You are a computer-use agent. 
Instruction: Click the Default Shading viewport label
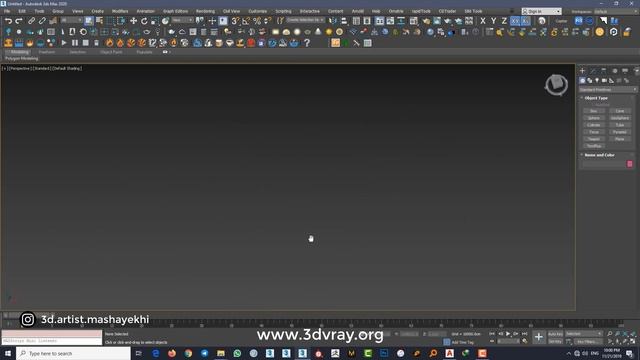coord(67,69)
